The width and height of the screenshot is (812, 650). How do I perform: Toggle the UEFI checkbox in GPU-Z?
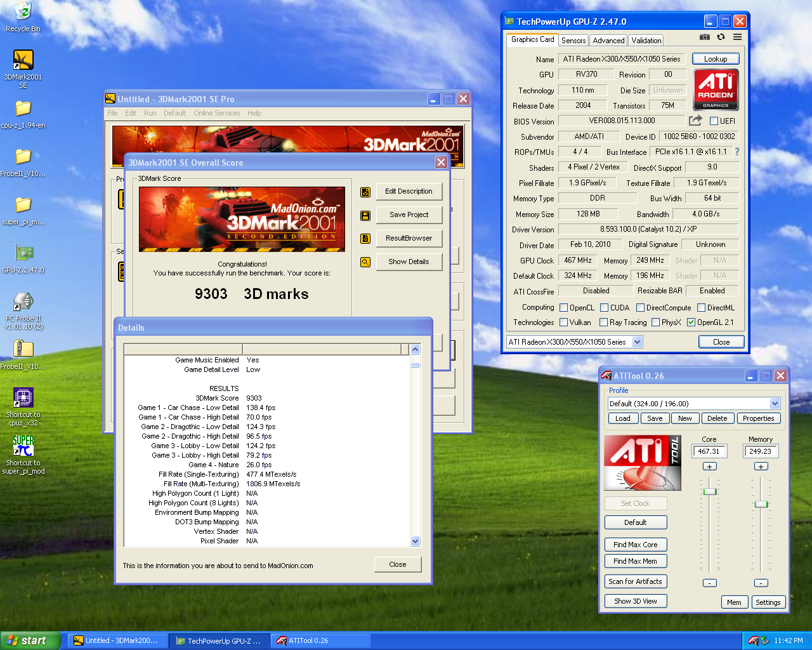point(714,121)
